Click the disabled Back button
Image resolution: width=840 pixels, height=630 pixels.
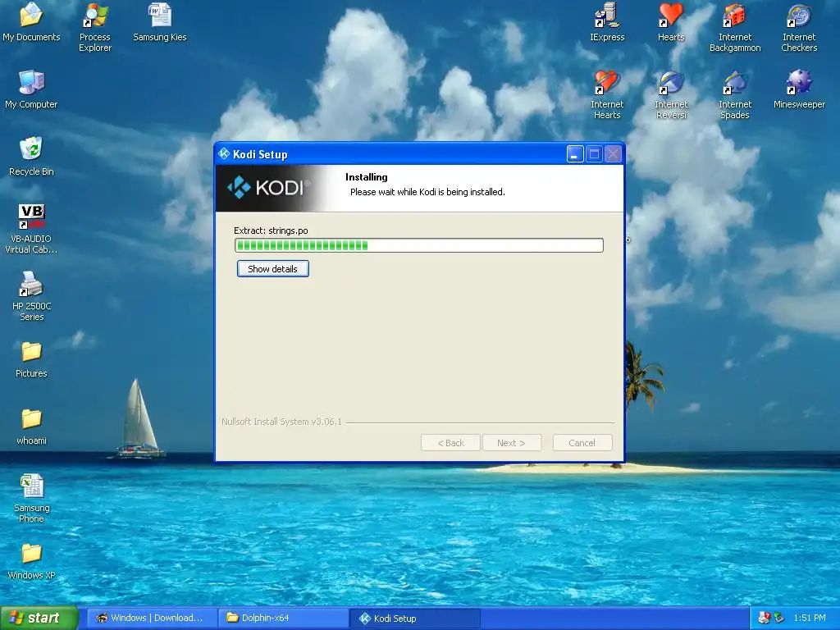pos(450,442)
